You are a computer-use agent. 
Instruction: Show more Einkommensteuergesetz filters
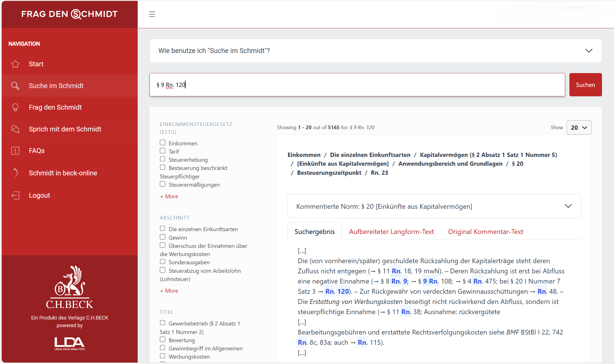tap(169, 196)
